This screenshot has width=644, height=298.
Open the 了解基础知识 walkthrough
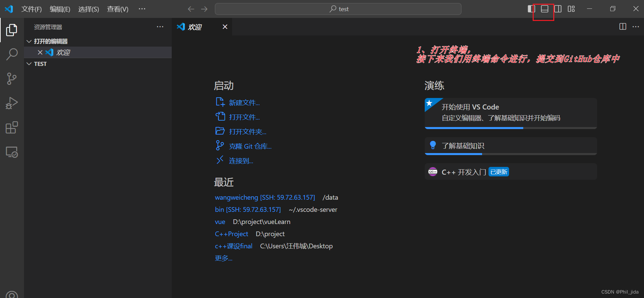tap(511, 146)
